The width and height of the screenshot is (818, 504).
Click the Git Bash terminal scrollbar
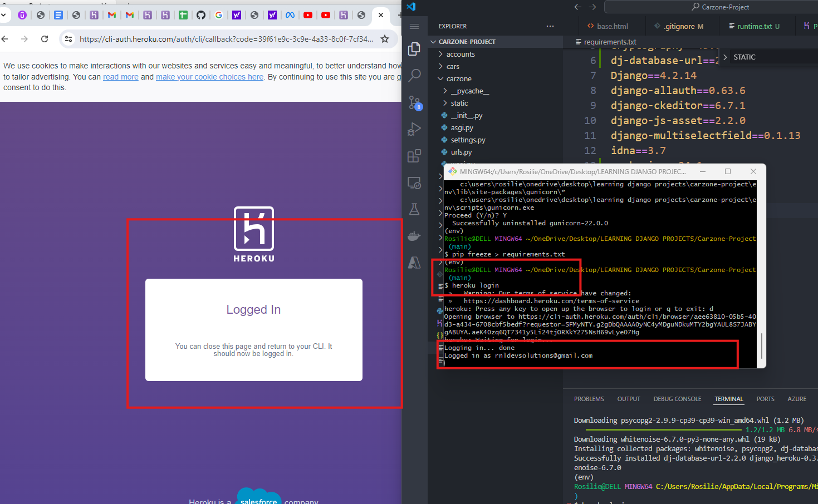coord(762,345)
